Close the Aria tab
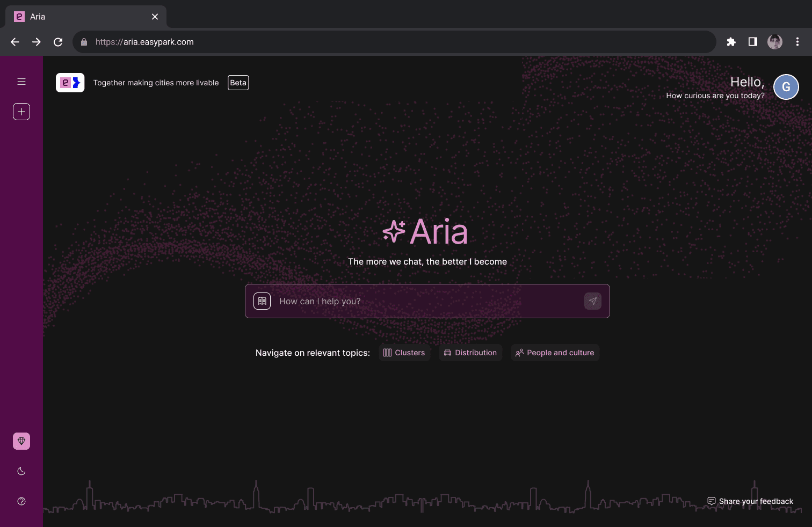 point(155,17)
